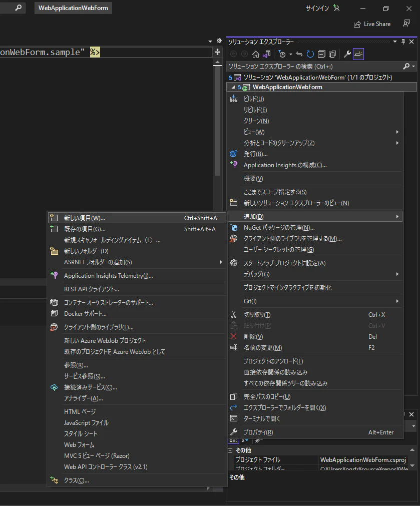The height and width of the screenshot is (506, 420).
Task: Select 接続済みサービス(C)... submenu item
Action: pos(137,387)
